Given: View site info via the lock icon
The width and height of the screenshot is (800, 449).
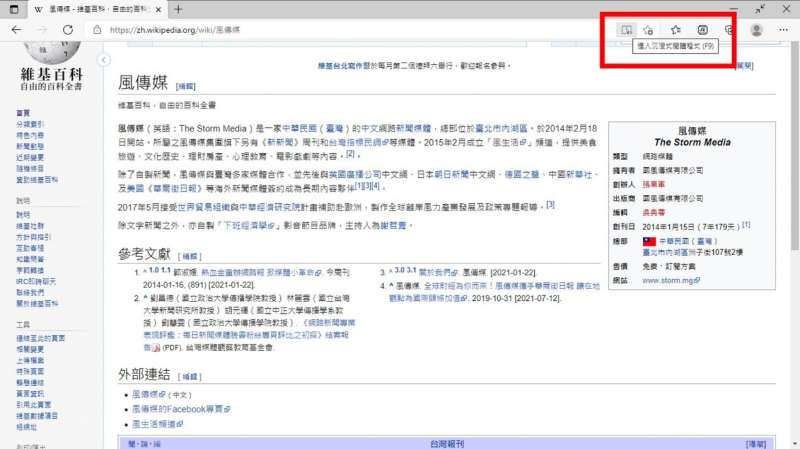Looking at the screenshot, I should click(97, 30).
